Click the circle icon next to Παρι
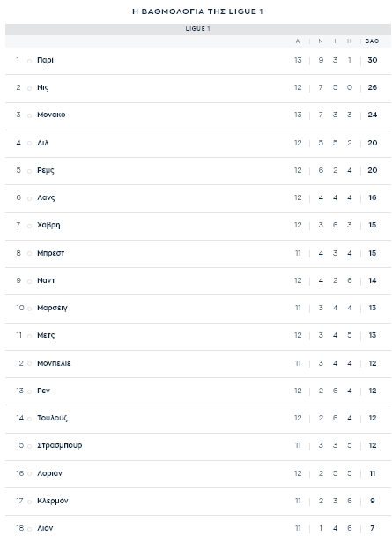 [29, 61]
